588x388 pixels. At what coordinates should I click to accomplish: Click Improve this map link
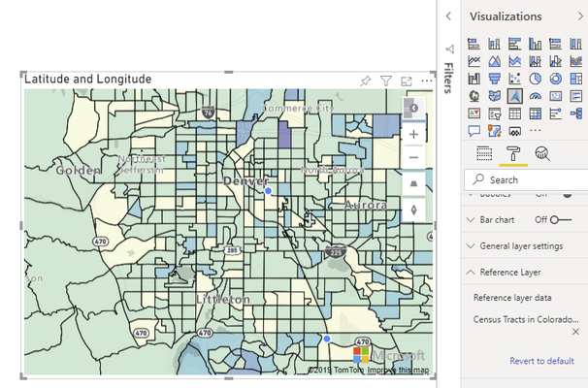(x=398, y=370)
